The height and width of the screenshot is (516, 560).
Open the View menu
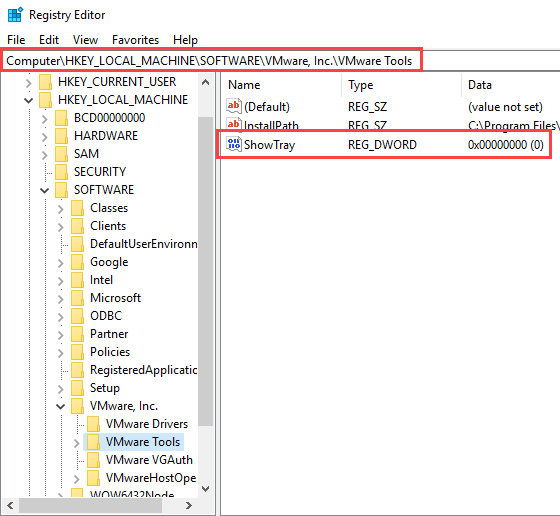(x=85, y=40)
